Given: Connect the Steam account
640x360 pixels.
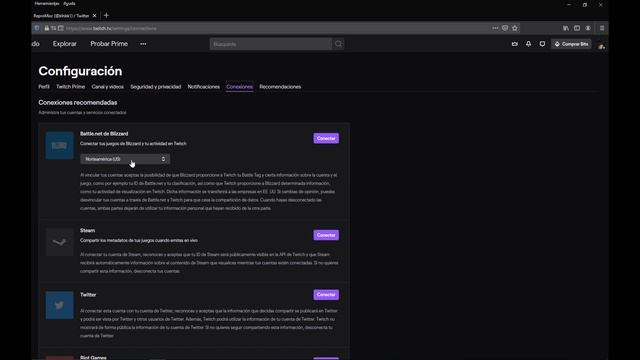Looking at the screenshot, I should pyautogui.click(x=326, y=235).
